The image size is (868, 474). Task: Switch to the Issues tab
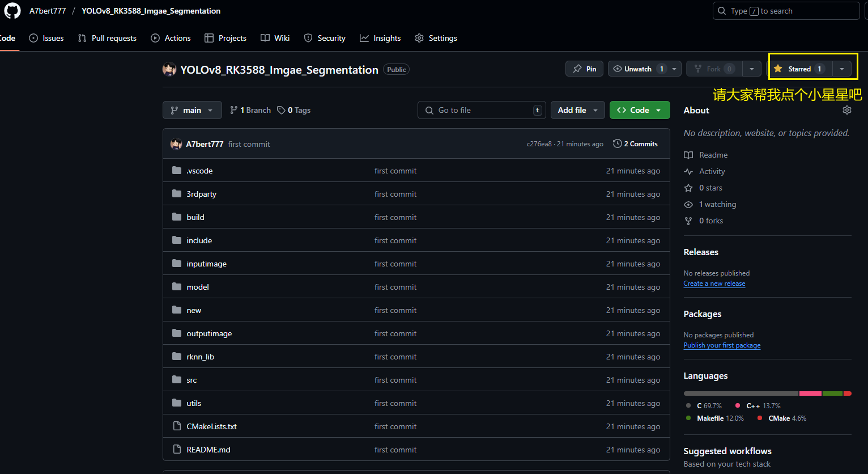(46, 38)
